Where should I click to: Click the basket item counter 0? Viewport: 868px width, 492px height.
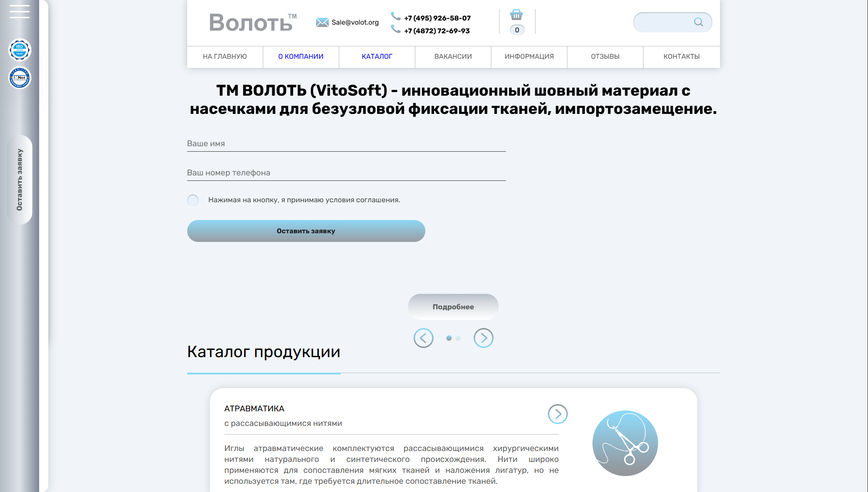click(x=517, y=30)
